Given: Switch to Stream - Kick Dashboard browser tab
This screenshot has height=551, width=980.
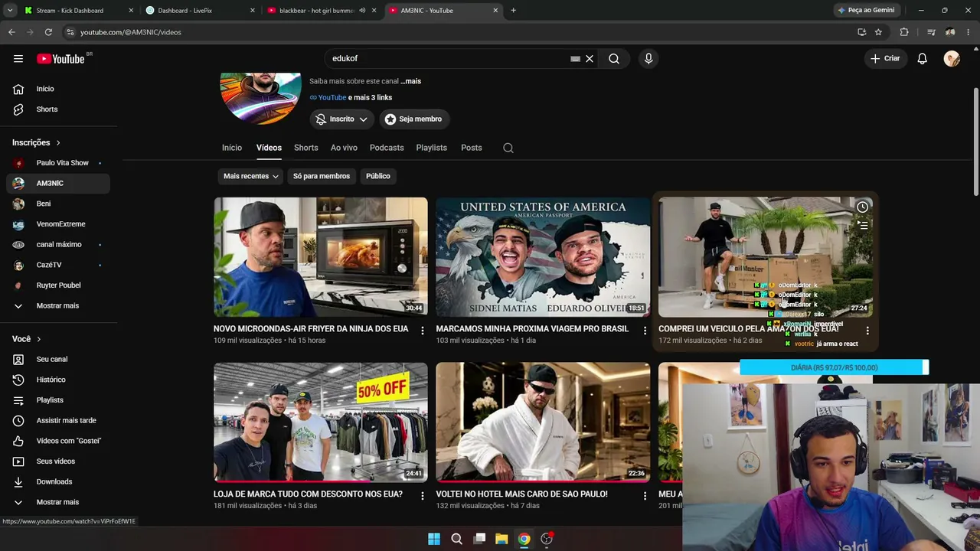Looking at the screenshot, I should 78,11.
